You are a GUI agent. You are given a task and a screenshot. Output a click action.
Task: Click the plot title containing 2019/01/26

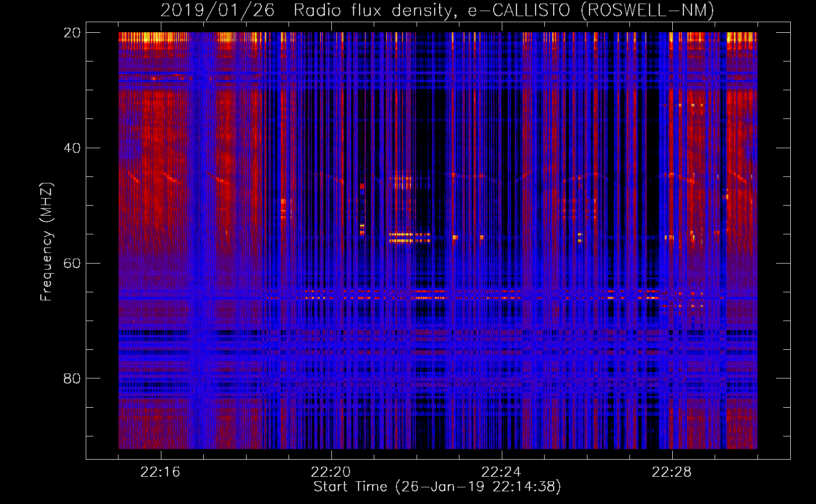click(437, 10)
